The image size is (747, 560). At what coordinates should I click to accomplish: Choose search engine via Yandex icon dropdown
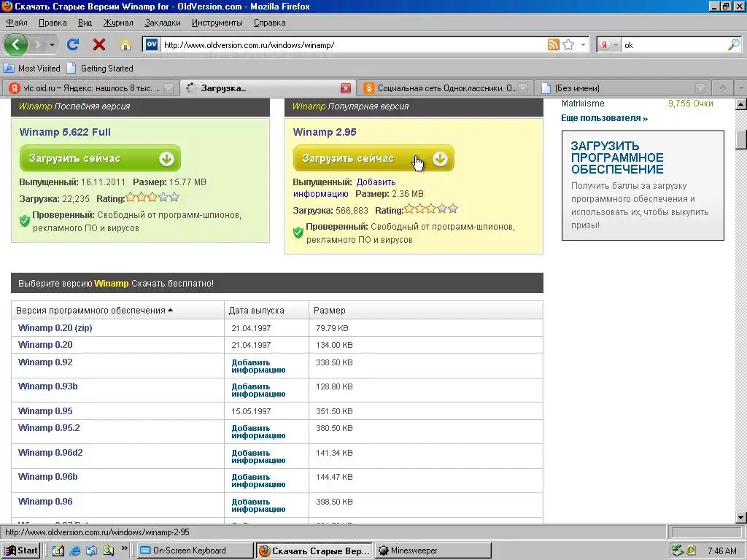(608, 44)
